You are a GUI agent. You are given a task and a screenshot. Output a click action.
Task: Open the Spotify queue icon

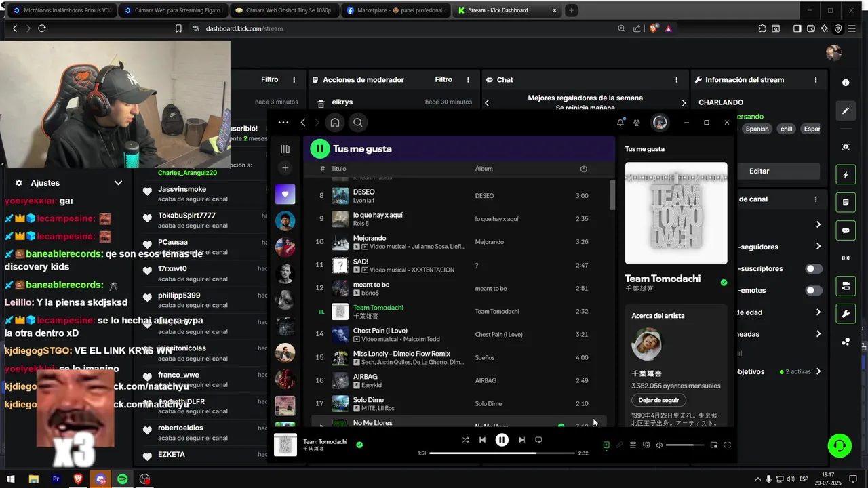point(633,445)
